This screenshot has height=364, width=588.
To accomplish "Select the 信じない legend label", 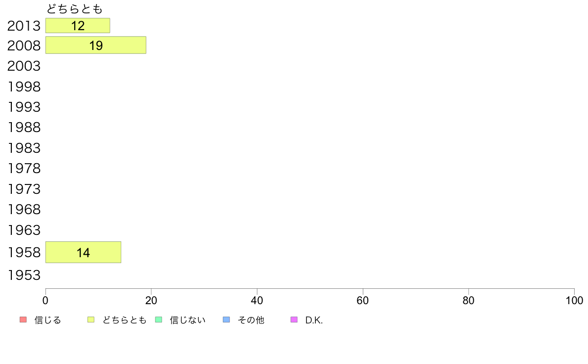I will click(x=188, y=320).
